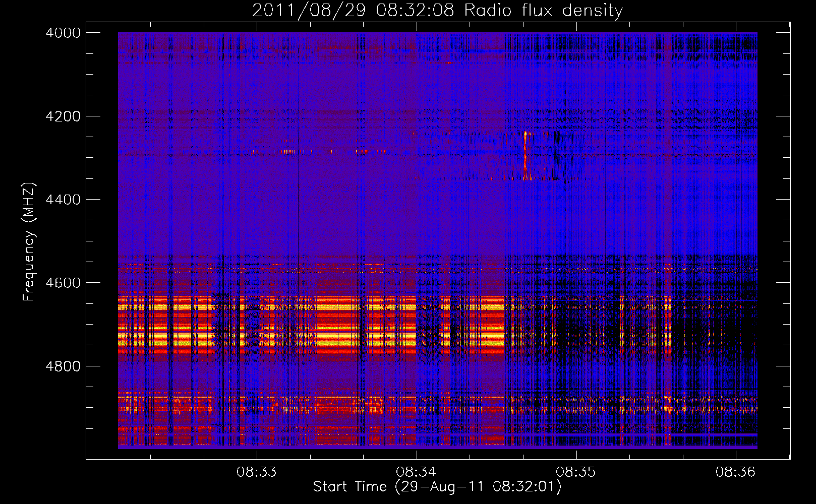Select the 4200 frequency axis label
Viewport: 816px width, 504px height.
pyautogui.click(x=63, y=116)
